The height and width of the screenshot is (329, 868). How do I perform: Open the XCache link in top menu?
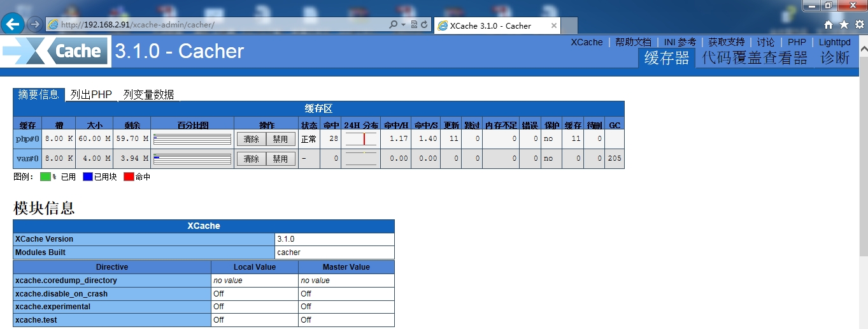587,42
